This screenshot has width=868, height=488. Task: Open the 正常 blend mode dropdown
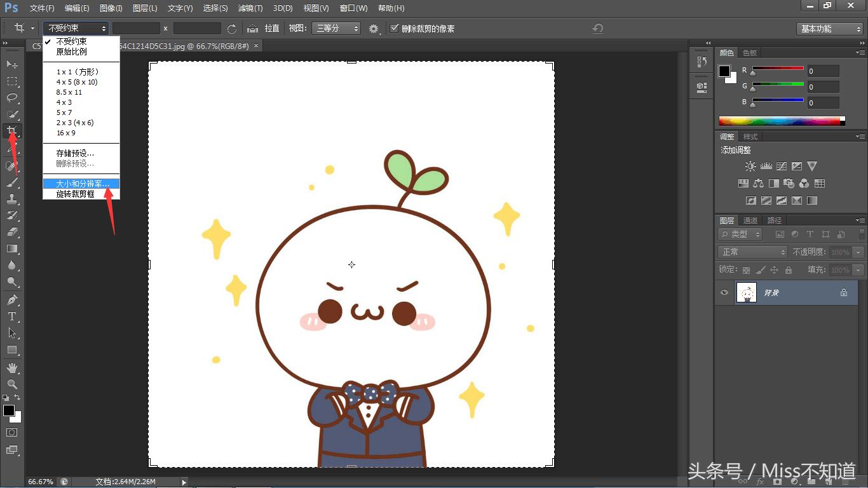[x=752, y=252]
